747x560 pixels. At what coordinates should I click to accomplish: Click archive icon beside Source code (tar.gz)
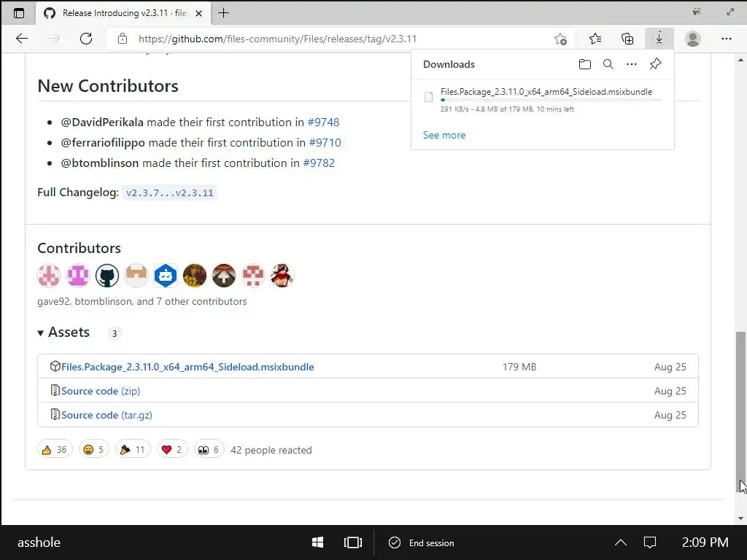pos(55,414)
